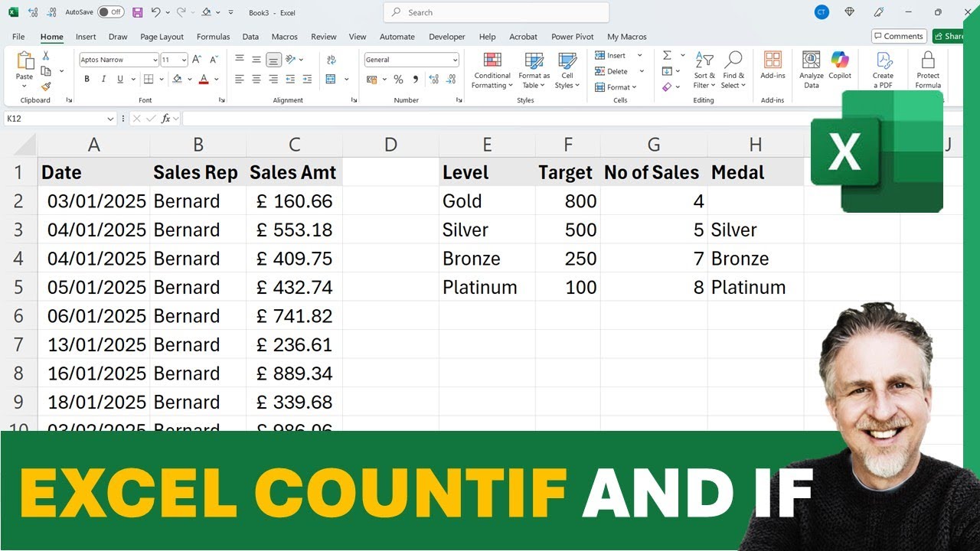Viewport: 980px width, 551px height.
Task: Click the Increase Indent icon
Action: coord(307,79)
